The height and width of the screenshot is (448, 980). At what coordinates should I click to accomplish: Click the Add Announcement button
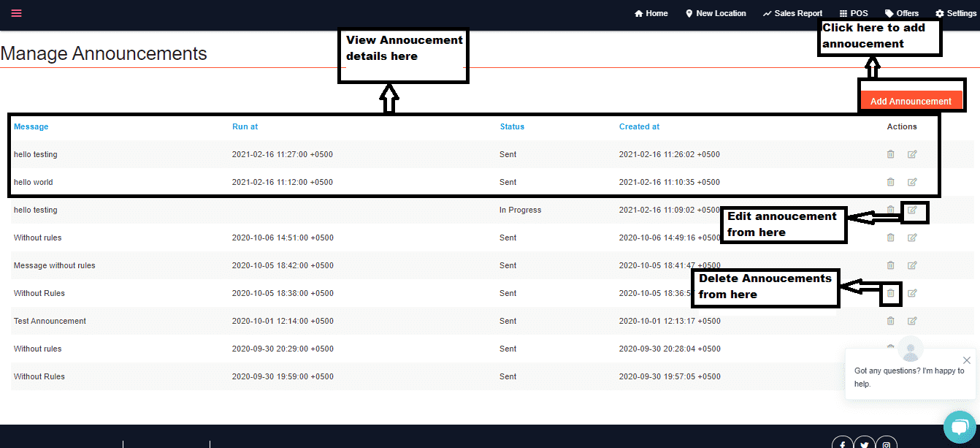(911, 101)
